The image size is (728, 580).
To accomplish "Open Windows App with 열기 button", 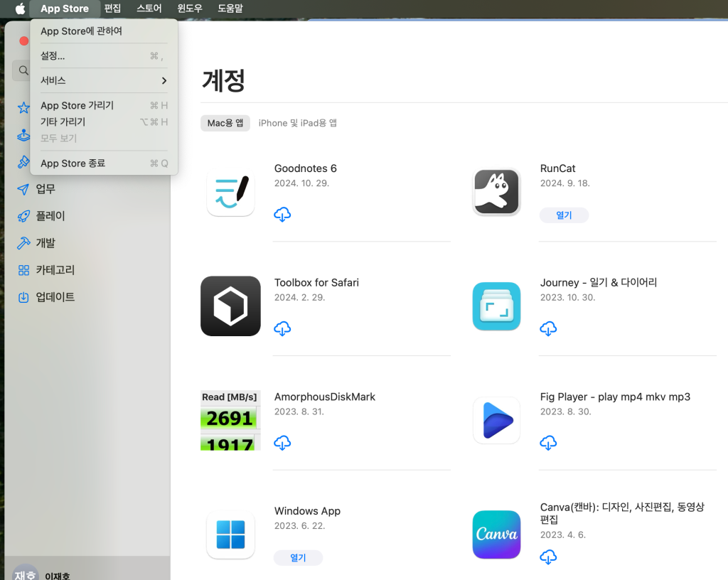I will click(x=298, y=558).
